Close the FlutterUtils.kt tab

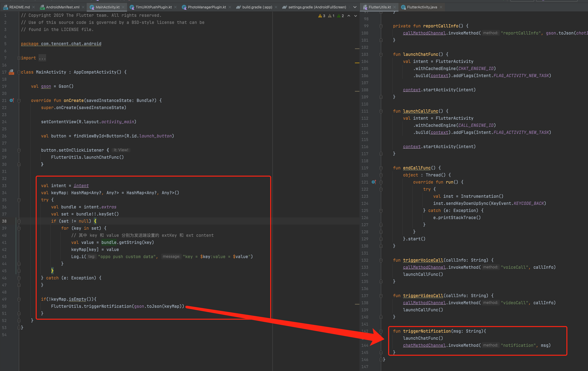pos(394,7)
